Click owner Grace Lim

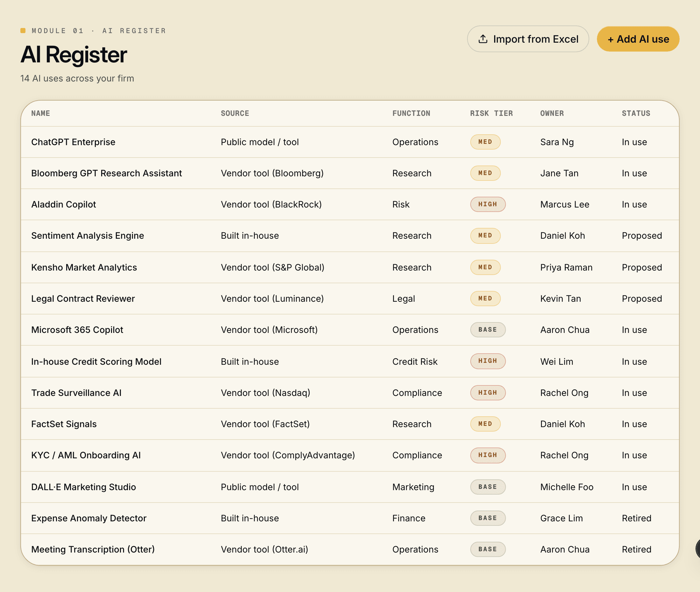(x=561, y=518)
